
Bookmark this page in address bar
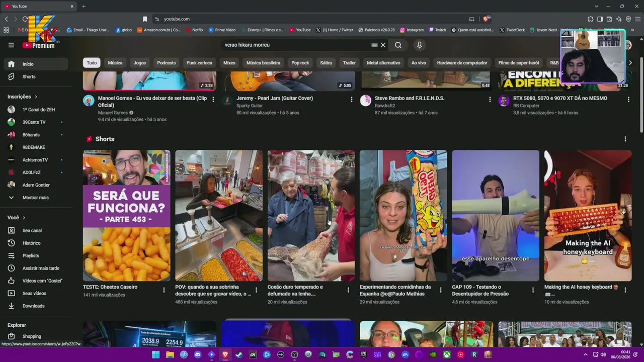coord(145,19)
